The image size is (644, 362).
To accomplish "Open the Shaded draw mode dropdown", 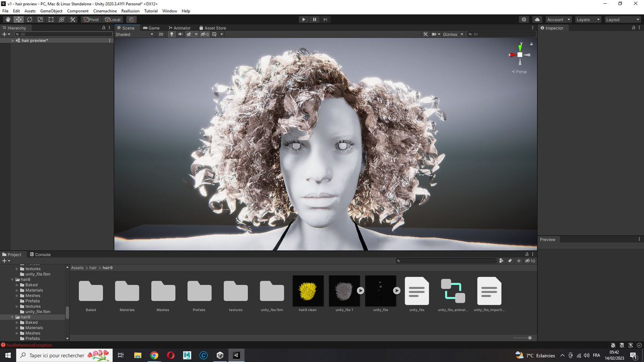I will point(134,34).
